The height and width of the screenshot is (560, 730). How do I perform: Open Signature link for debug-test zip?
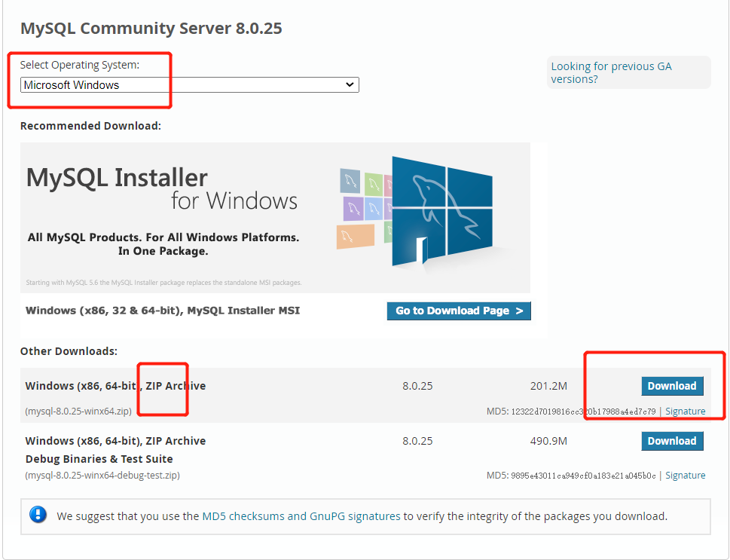coord(685,476)
